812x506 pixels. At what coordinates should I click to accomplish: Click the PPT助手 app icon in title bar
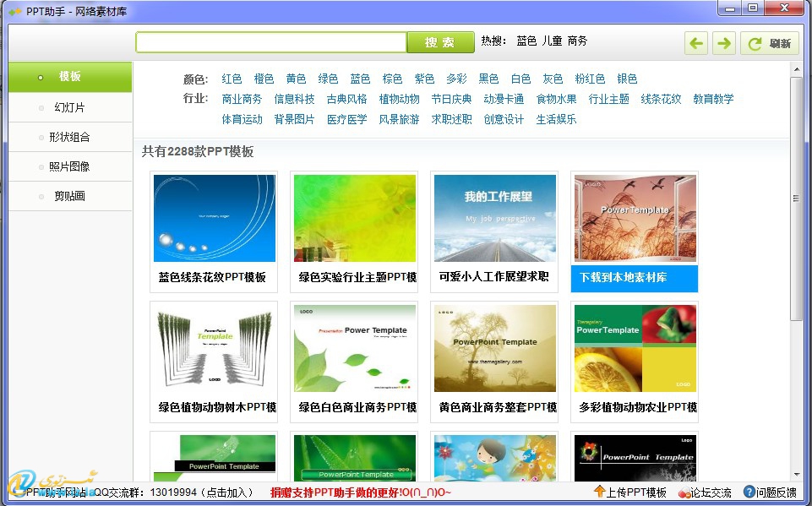(15, 11)
